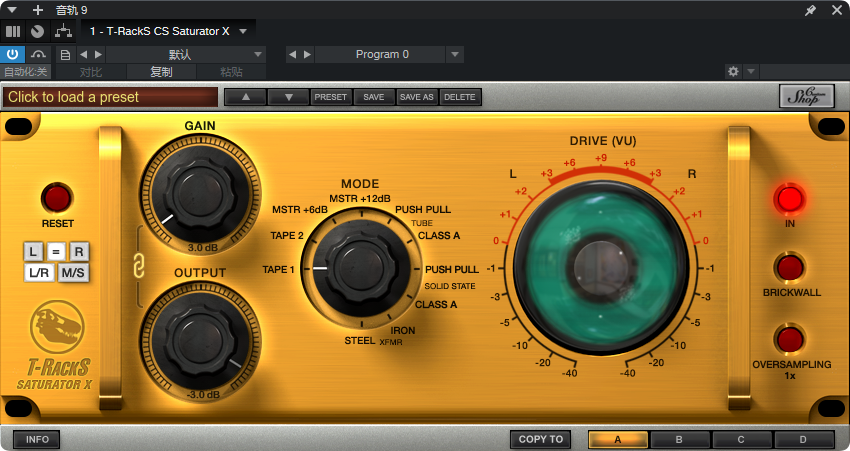Click the -3.0 dB output value
Screen dimensions: 850x451
[x=203, y=395]
